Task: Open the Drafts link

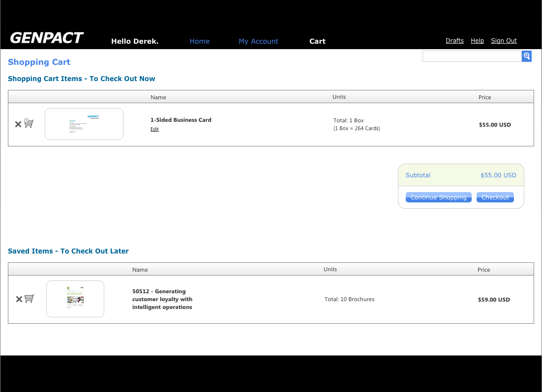Action: 454,41
